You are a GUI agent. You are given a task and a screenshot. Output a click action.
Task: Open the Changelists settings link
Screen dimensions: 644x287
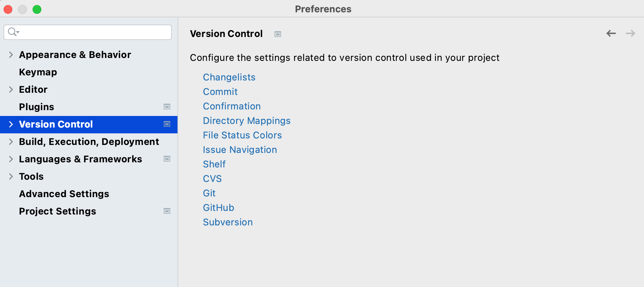(229, 77)
